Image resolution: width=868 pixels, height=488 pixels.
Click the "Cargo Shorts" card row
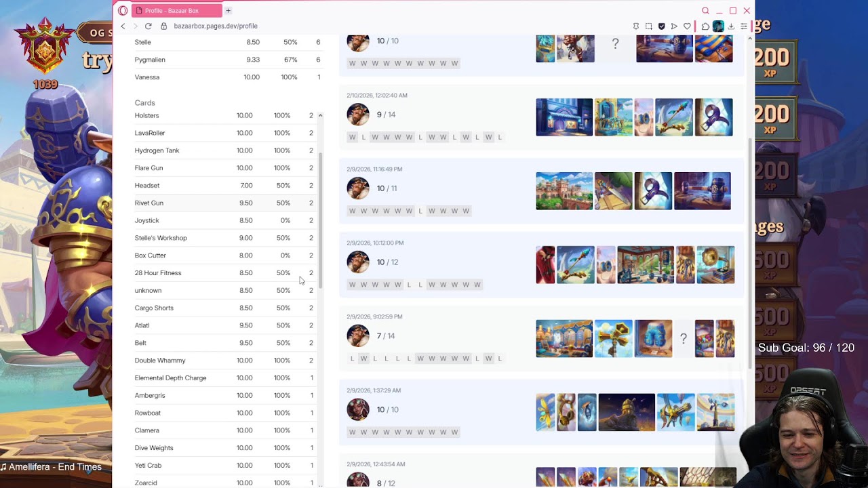pos(224,308)
